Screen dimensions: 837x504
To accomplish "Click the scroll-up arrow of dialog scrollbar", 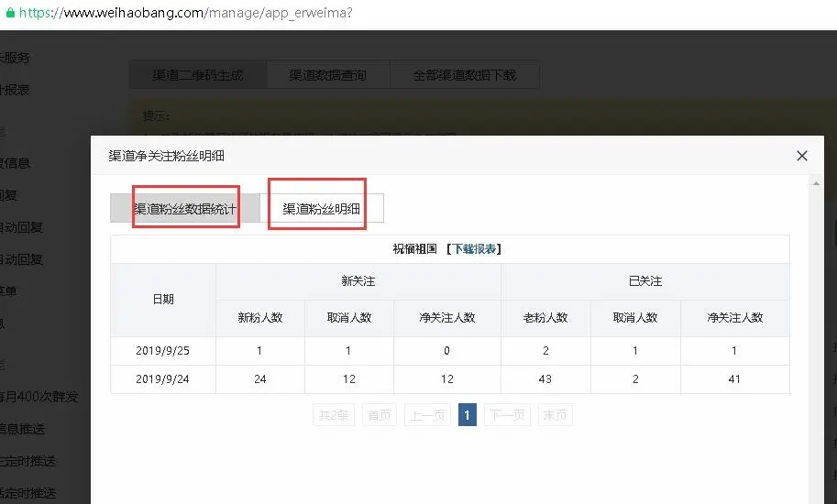I will (816, 183).
